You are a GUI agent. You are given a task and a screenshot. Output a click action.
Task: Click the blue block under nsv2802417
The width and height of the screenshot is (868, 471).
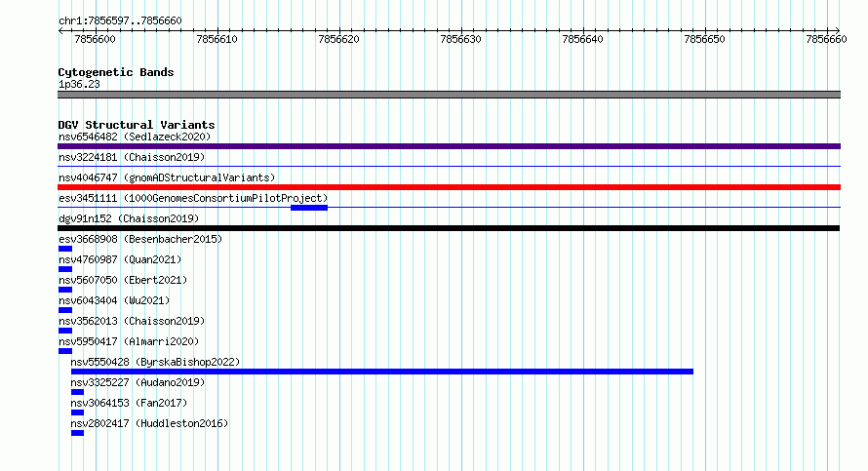coord(77,433)
